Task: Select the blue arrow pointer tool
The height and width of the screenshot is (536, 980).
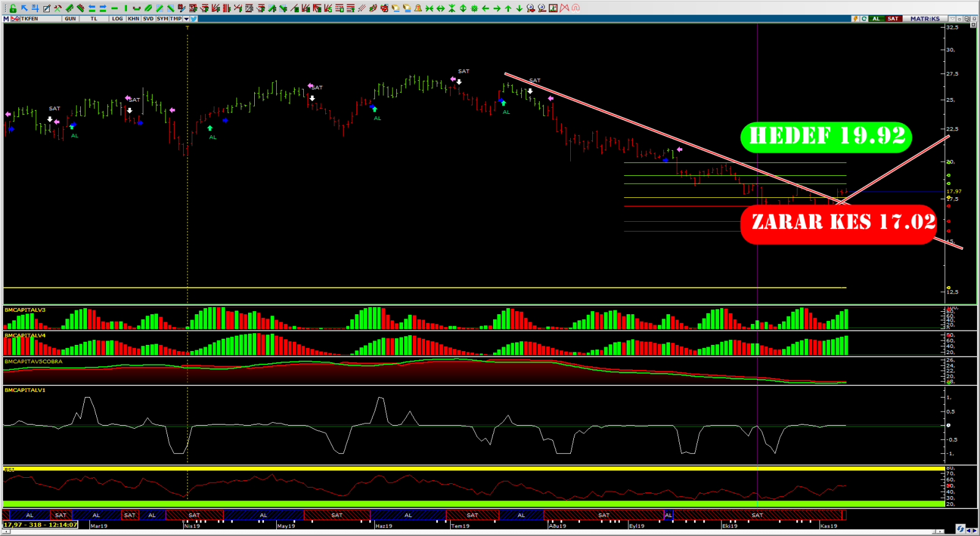Action: click(24, 8)
